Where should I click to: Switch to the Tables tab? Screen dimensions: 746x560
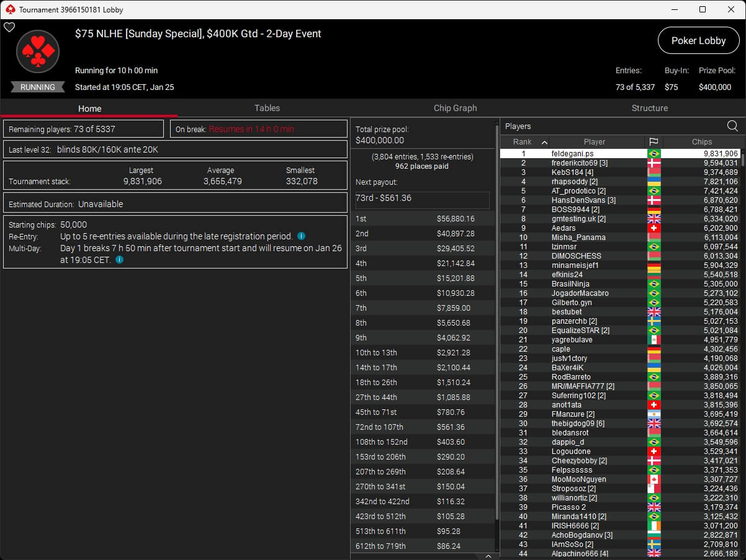[x=267, y=108]
